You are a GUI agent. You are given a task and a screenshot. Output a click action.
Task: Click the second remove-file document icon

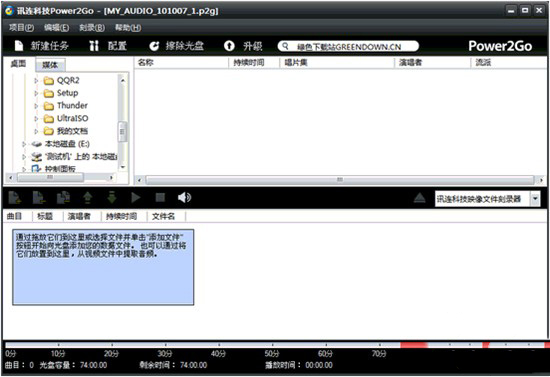tap(39, 198)
